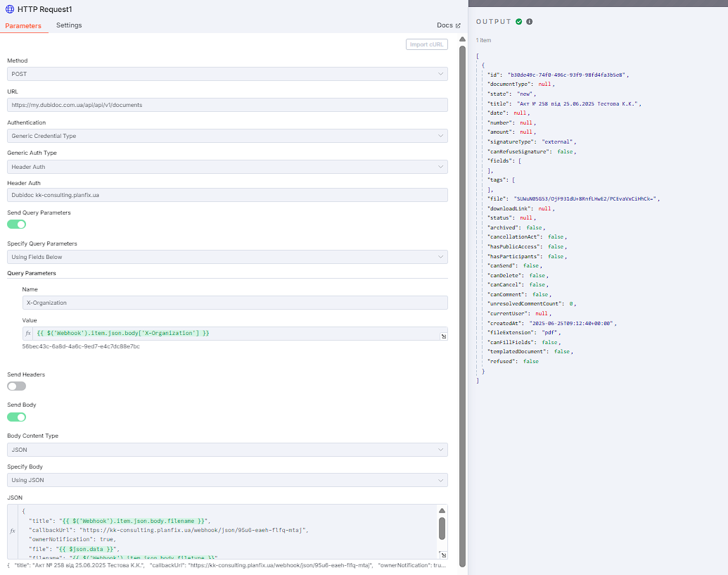The width and height of the screenshot is (728, 575).
Task: Open Authentication dropdown Generic Credential Type
Action: [227, 136]
